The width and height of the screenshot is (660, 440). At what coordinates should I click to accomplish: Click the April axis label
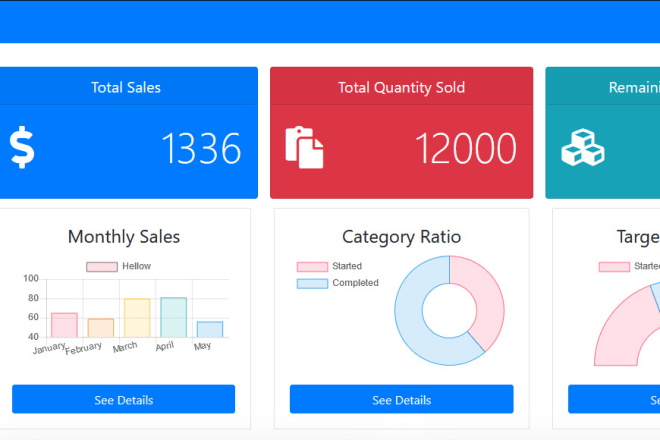[165, 346]
